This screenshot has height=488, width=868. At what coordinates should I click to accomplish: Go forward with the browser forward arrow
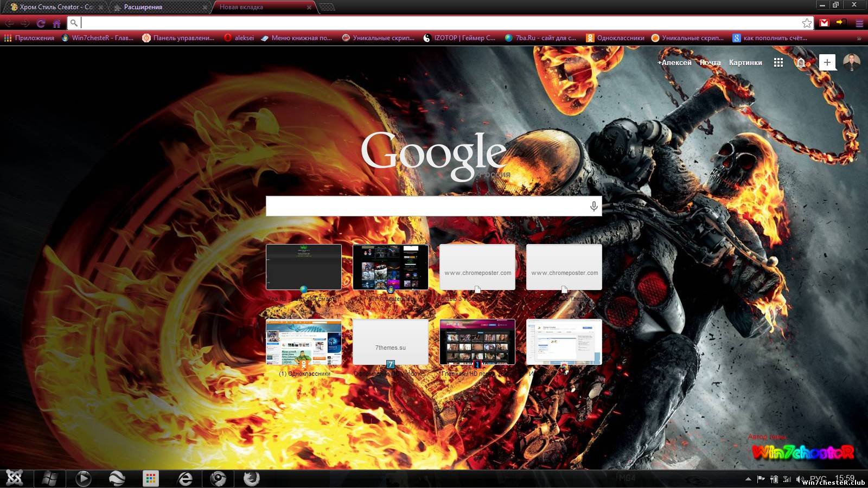pyautogui.click(x=25, y=23)
